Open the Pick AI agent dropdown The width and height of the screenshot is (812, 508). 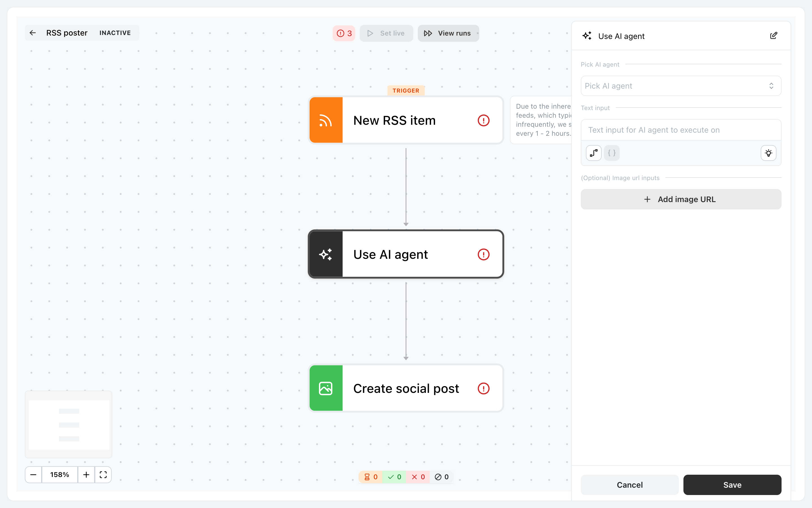[681, 86]
